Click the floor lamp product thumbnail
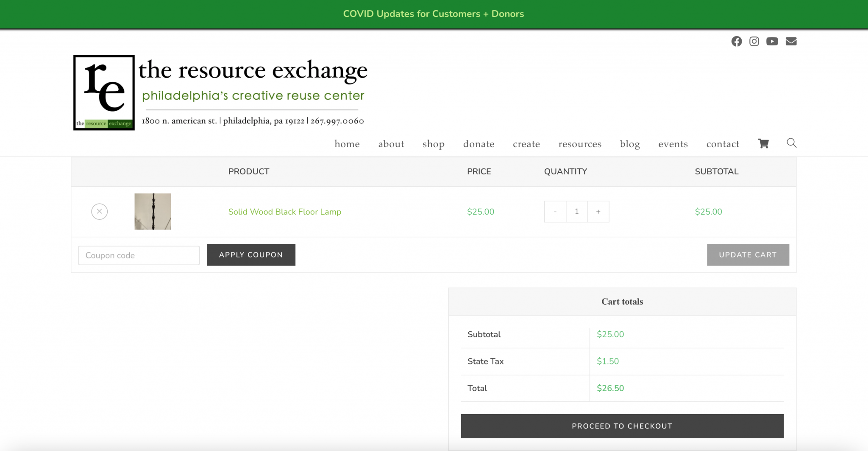 click(x=152, y=211)
